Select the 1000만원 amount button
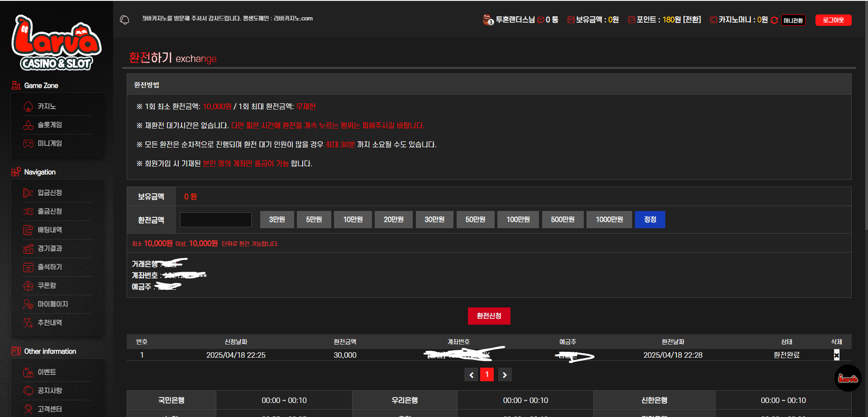Screen dimensions: 868x417 609,220
